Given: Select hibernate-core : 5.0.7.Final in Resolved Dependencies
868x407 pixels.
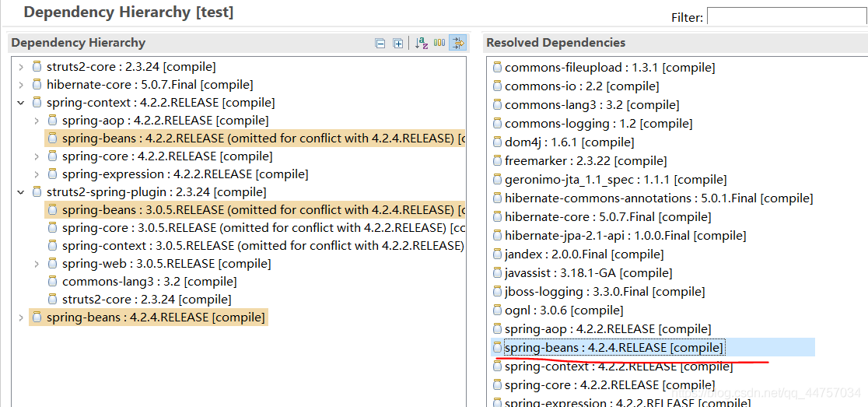Looking at the screenshot, I should click(x=607, y=217).
